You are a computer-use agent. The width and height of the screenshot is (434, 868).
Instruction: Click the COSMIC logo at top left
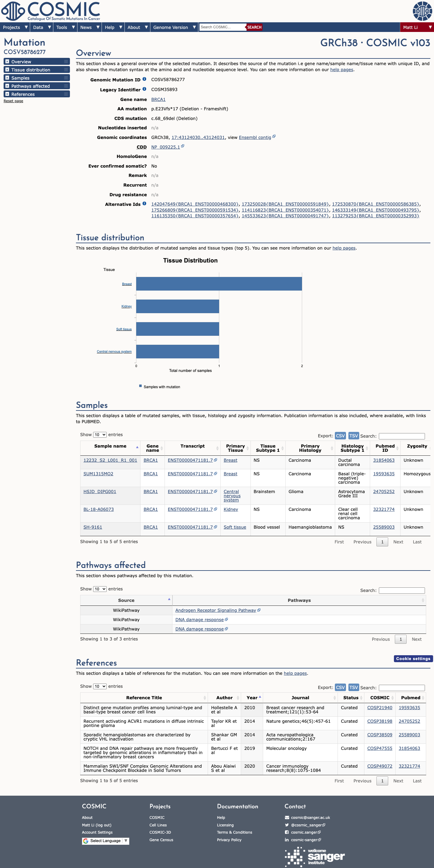tap(51, 11)
